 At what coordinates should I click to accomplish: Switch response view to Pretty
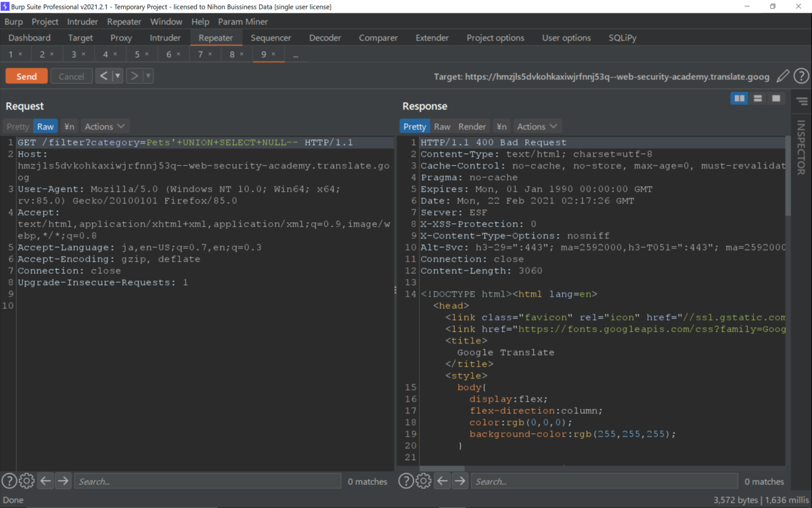click(415, 127)
